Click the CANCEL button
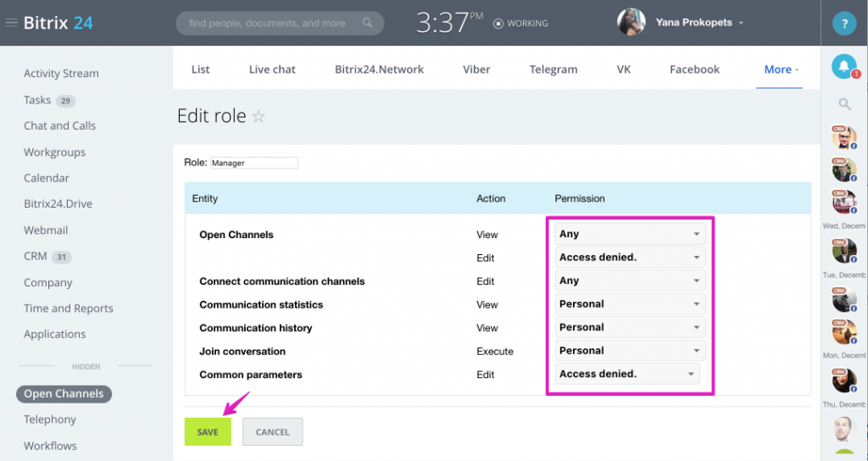Viewport: 868px width, 461px height. pyautogui.click(x=272, y=431)
